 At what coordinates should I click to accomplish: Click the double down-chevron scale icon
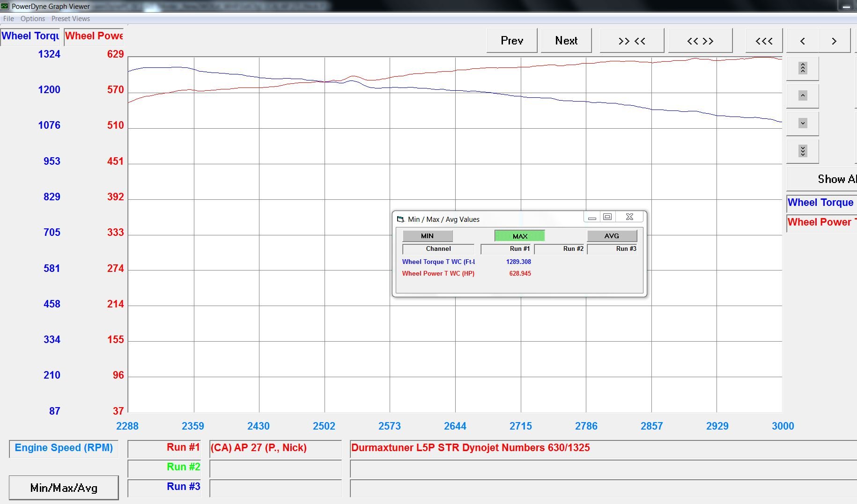803,151
